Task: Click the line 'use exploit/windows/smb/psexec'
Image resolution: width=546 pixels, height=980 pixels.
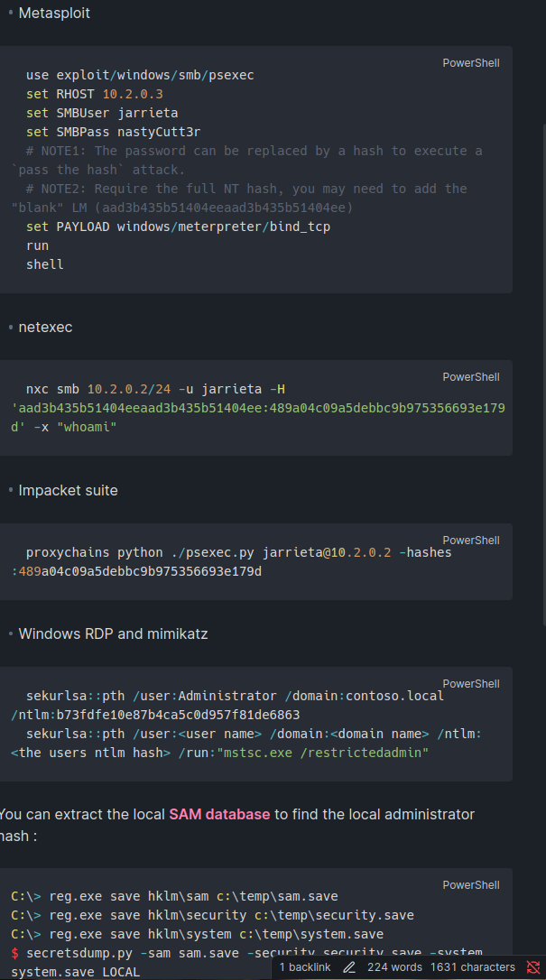Action: [x=140, y=75]
